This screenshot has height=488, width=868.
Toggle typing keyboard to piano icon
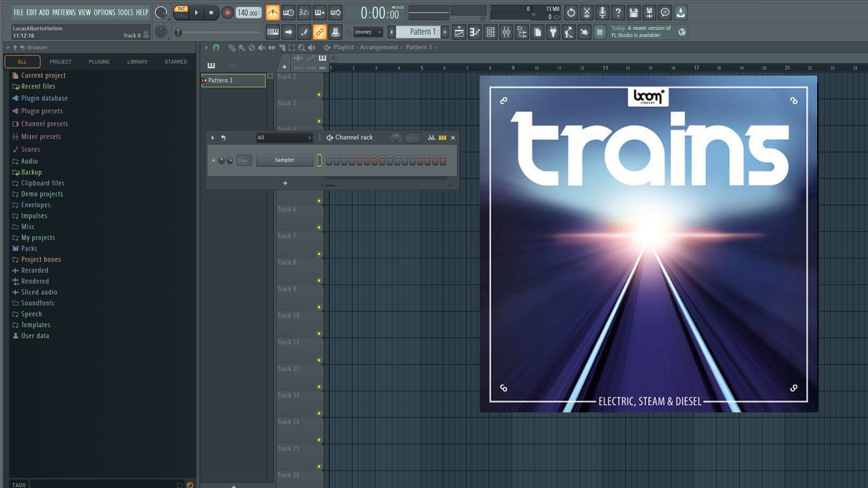click(273, 32)
